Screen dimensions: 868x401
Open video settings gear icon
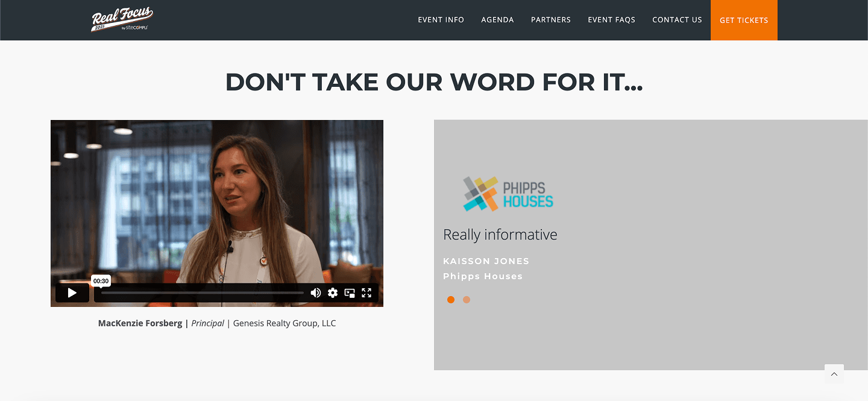pyautogui.click(x=333, y=293)
